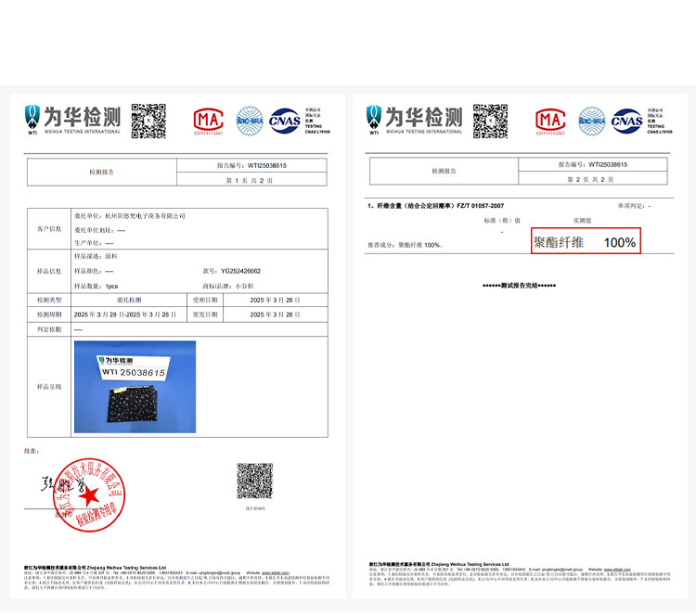
Task: Click the fiber content FZ/T 01057-2007 heading
Action: coord(435,206)
